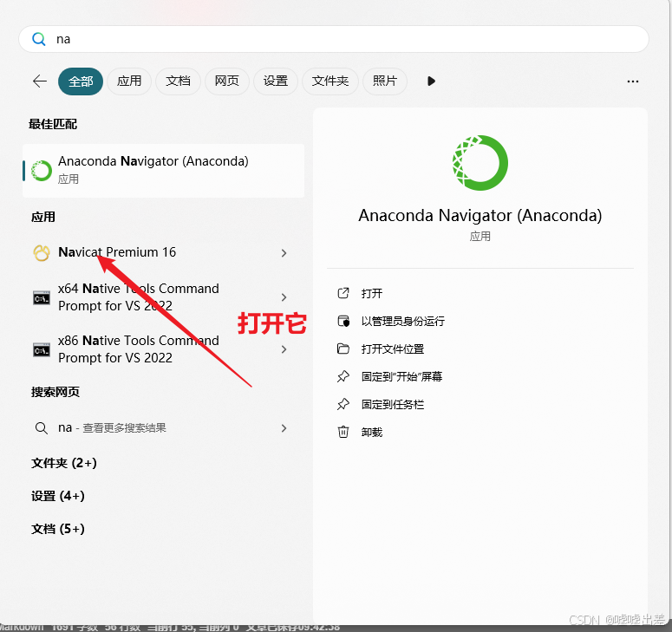Viewport: 672px width, 632px height.
Task: Click the x86 Native Tools console icon
Action: [x=42, y=350]
